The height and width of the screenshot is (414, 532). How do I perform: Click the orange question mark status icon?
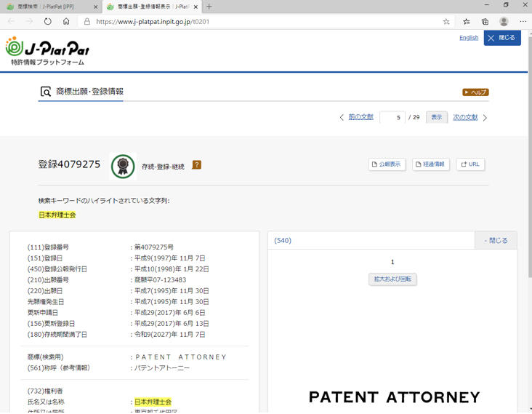[x=197, y=164]
